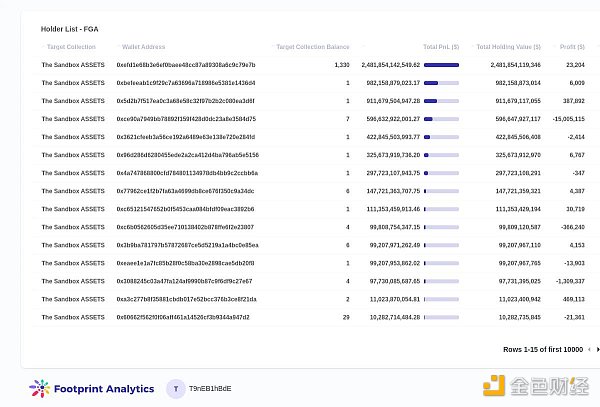Click the balance value 1,330
Image resolution: width=600 pixels, height=407 pixels.
(x=342, y=65)
